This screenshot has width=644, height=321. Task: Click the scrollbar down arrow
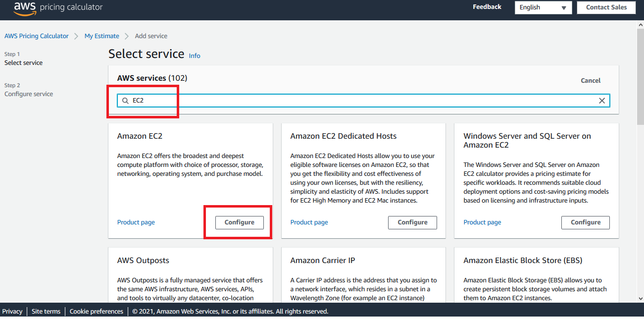640,298
